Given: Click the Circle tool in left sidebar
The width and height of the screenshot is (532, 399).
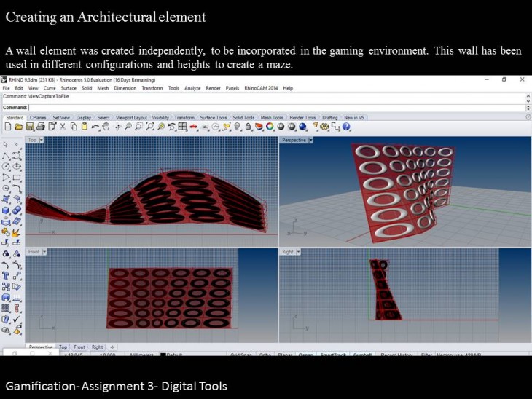Looking at the screenshot, I should (7, 166).
